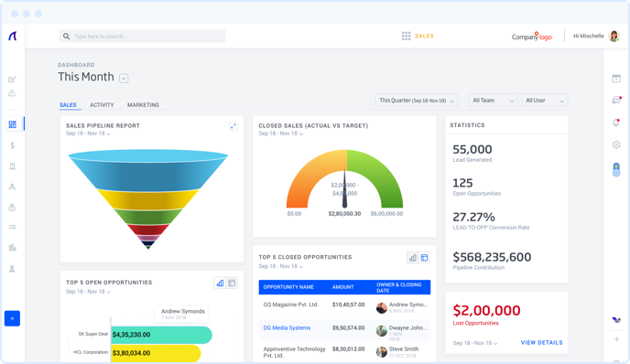Switch to the SALES tab
Screen dimensions: 630x364
[x=68, y=105]
